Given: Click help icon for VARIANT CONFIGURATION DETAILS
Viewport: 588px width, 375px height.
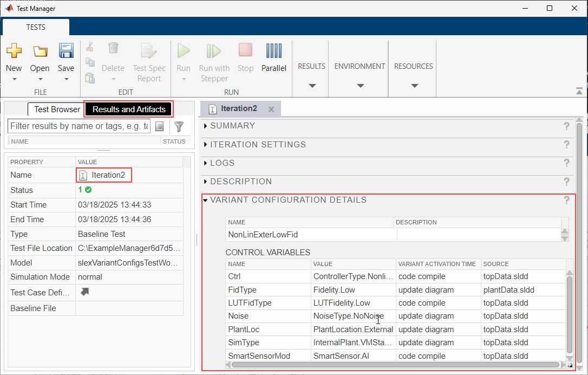Looking at the screenshot, I should [x=567, y=200].
